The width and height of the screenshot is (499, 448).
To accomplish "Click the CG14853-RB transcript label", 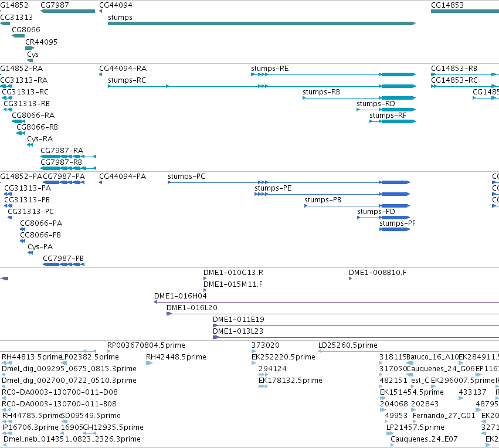I will pyautogui.click(x=454, y=69).
